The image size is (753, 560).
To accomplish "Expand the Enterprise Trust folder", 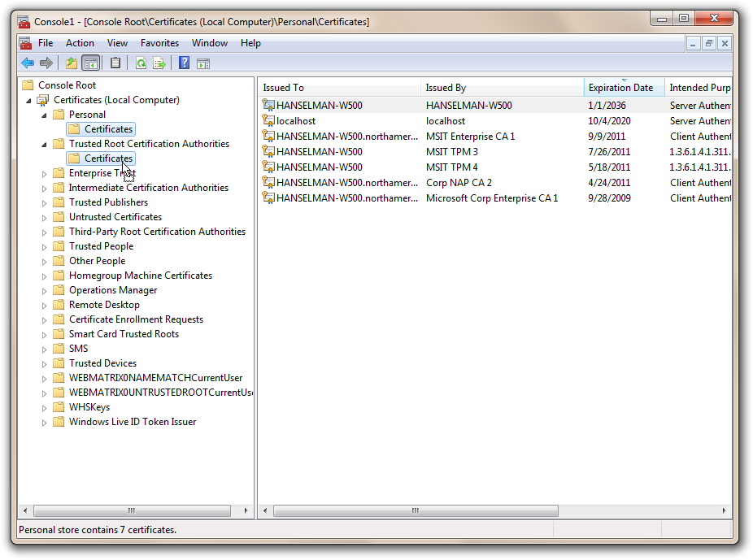I will (x=44, y=172).
